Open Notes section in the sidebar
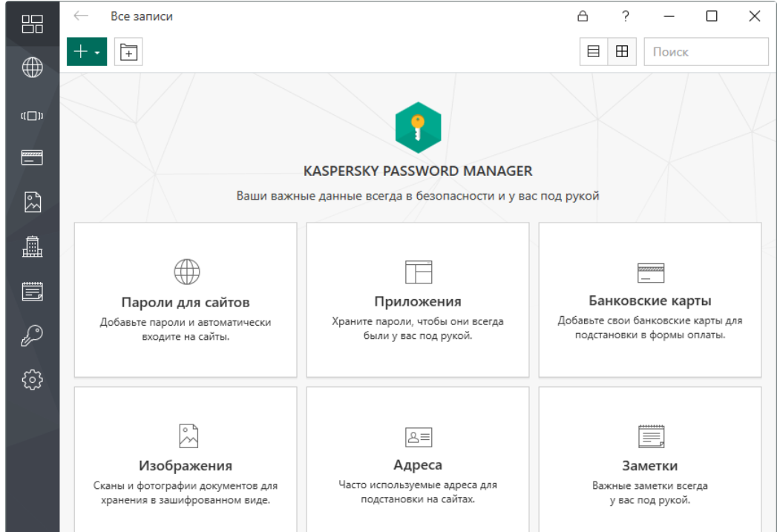777x532 pixels. [32, 292]
